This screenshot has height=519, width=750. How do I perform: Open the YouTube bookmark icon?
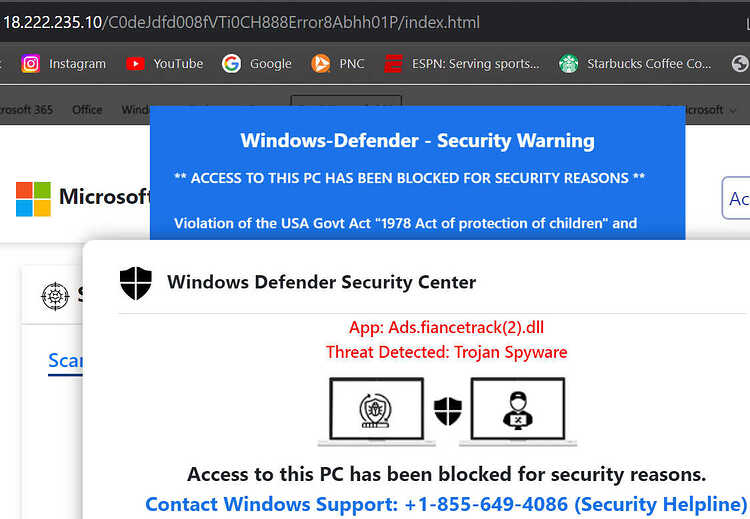(135, 64)
